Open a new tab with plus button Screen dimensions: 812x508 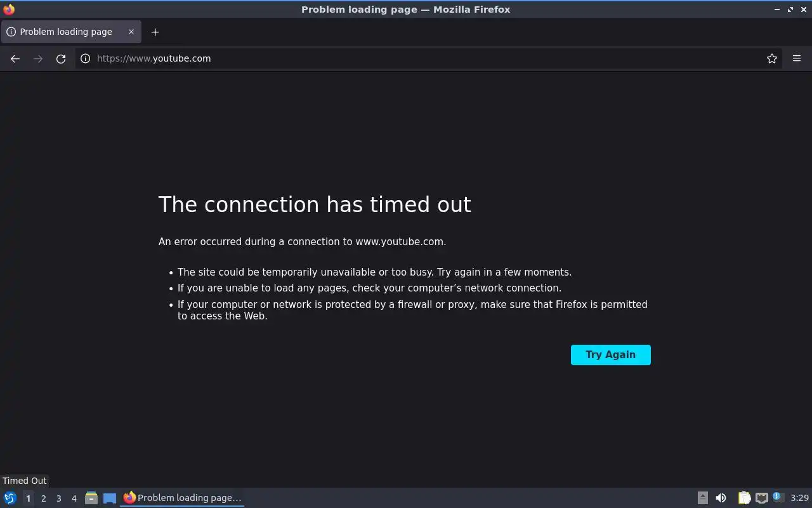pos(155,32)
